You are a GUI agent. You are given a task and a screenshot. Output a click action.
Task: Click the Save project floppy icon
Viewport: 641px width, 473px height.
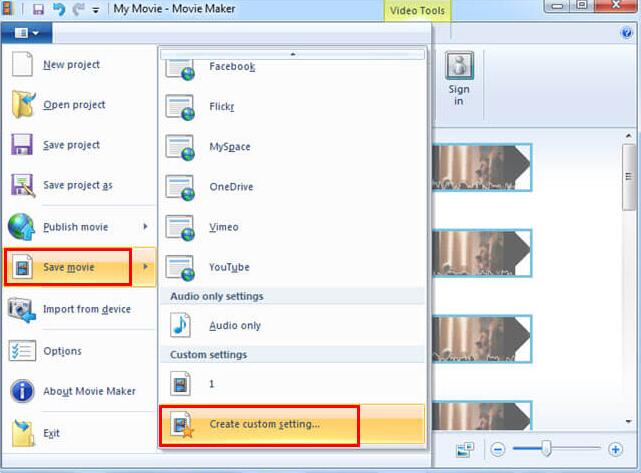(x=22, y=144)
